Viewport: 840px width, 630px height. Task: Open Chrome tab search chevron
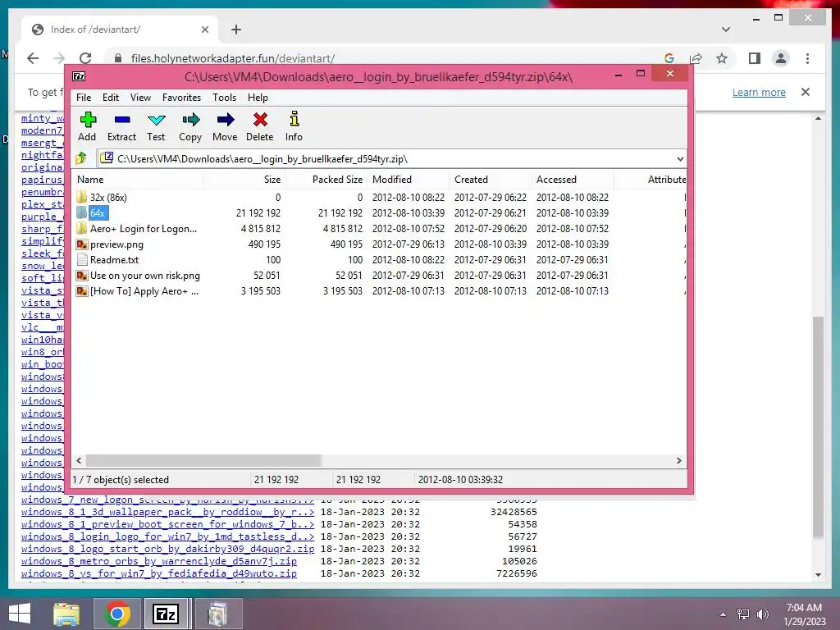tap(725, 30)
